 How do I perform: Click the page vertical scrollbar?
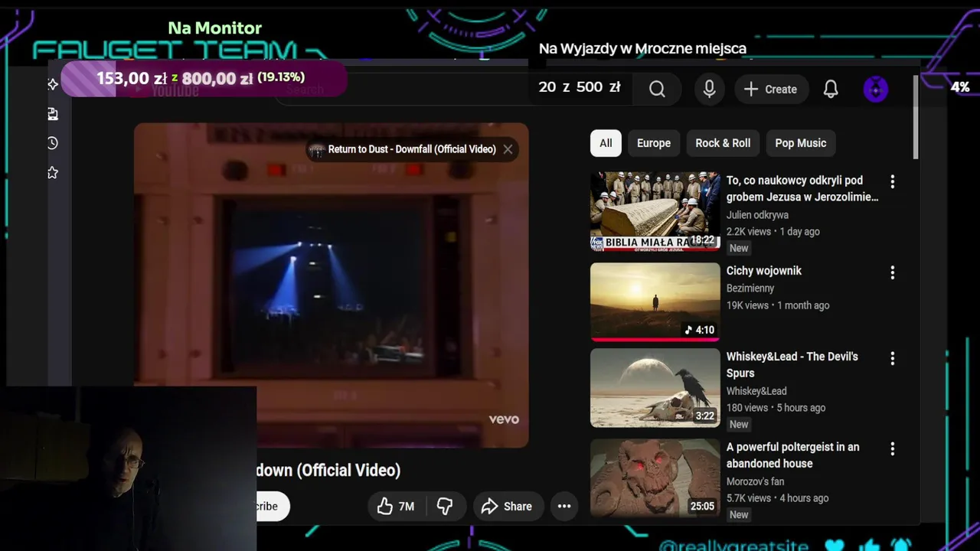[915, 118]
